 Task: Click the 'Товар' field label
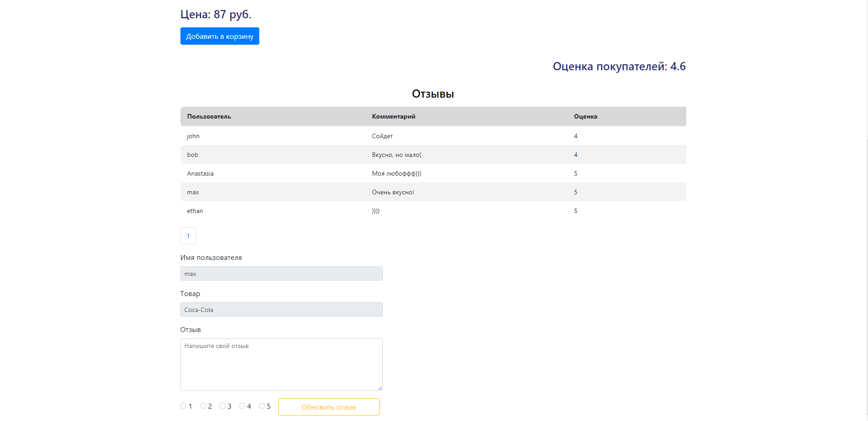point(190,294)
